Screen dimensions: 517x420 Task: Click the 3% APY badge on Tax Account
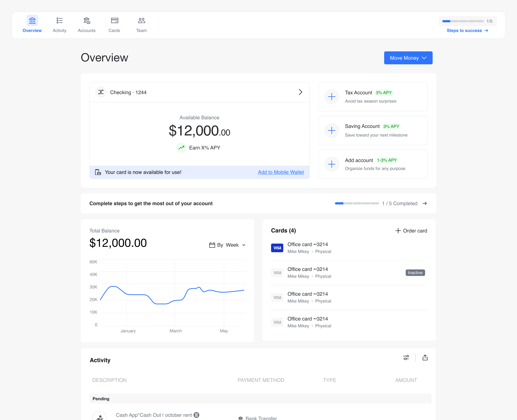click(384, 93)
